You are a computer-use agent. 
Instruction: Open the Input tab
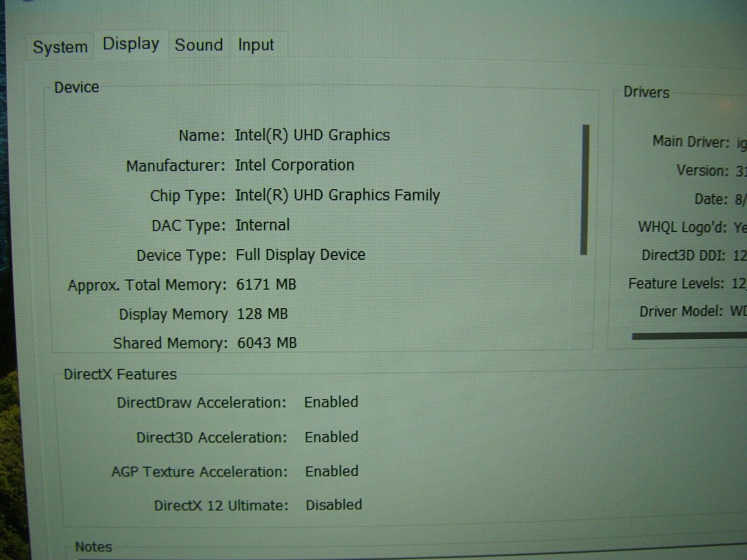[255, 45]
